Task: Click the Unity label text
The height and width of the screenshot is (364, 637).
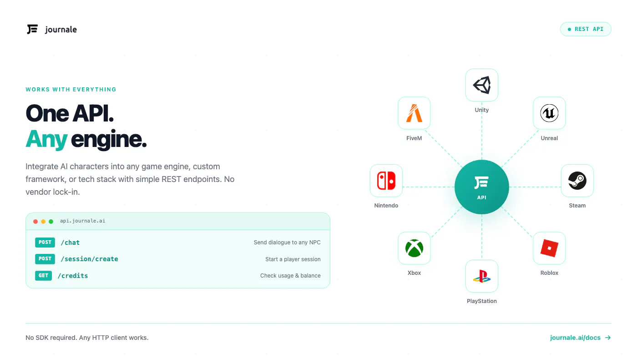Action: (482, 110)
